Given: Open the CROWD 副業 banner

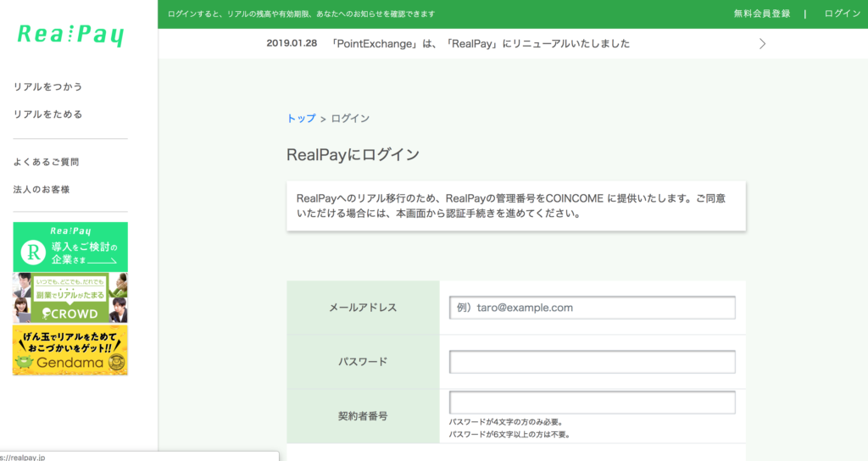Looking at the screenshot, I should 70,297.
